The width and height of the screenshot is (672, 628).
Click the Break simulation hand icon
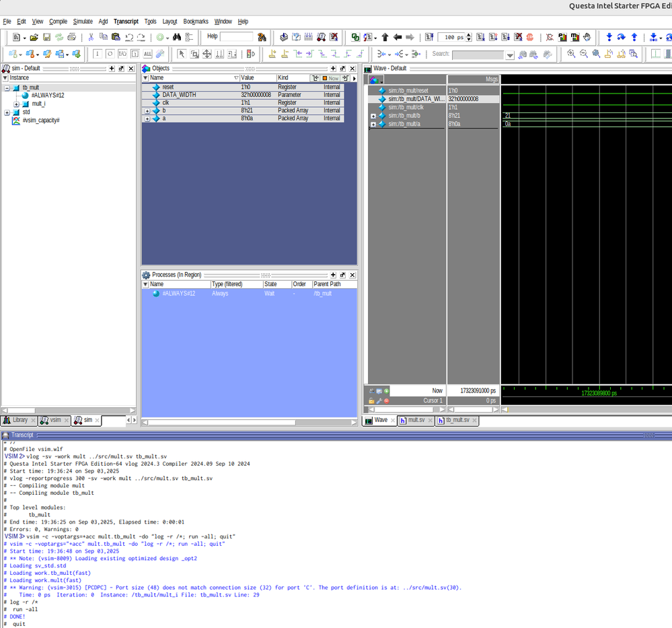click(587, 38)
